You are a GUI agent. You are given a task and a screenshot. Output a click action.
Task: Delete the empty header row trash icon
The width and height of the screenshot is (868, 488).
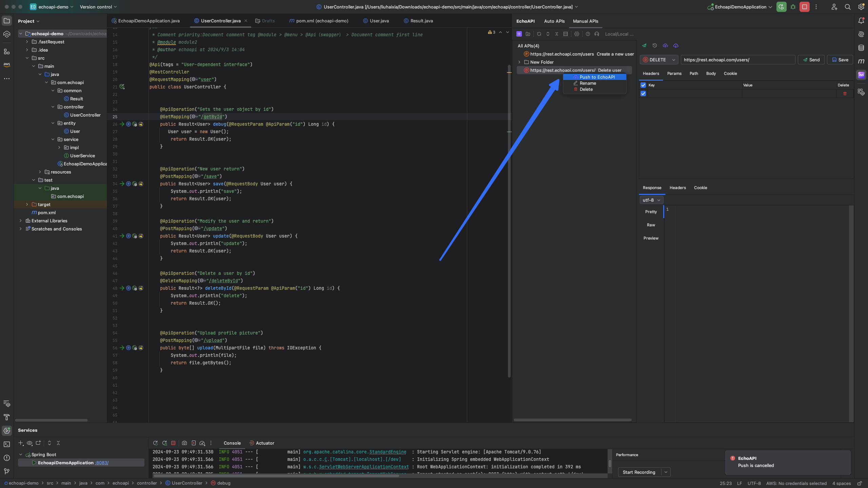pos(845,94)
